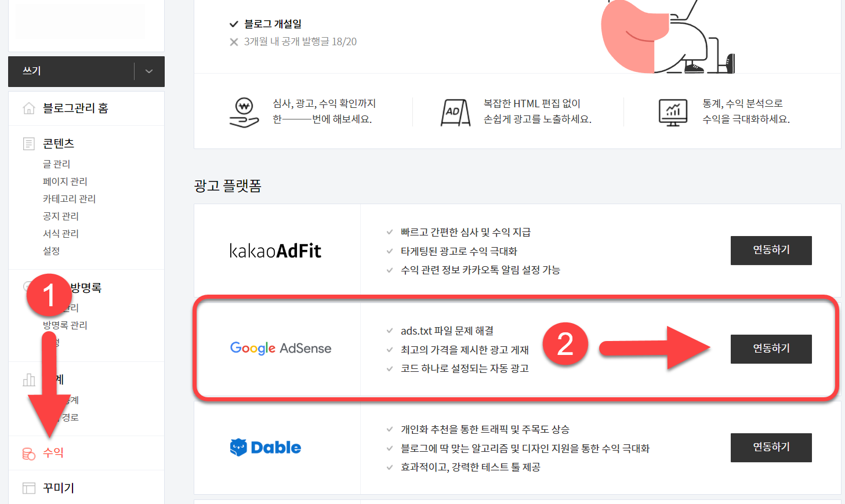Open 블로그관리 홈 via the home icon
The image size is (845, 504).
coord(28,108)
